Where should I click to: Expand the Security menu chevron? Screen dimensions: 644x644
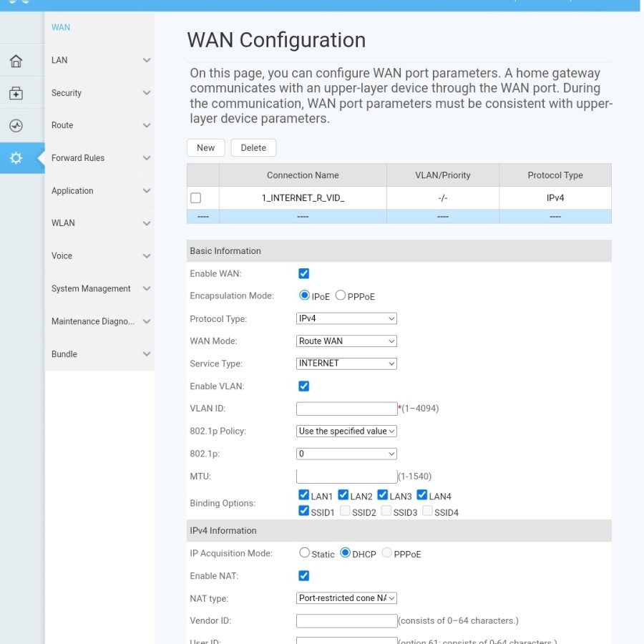pos(146,93)
